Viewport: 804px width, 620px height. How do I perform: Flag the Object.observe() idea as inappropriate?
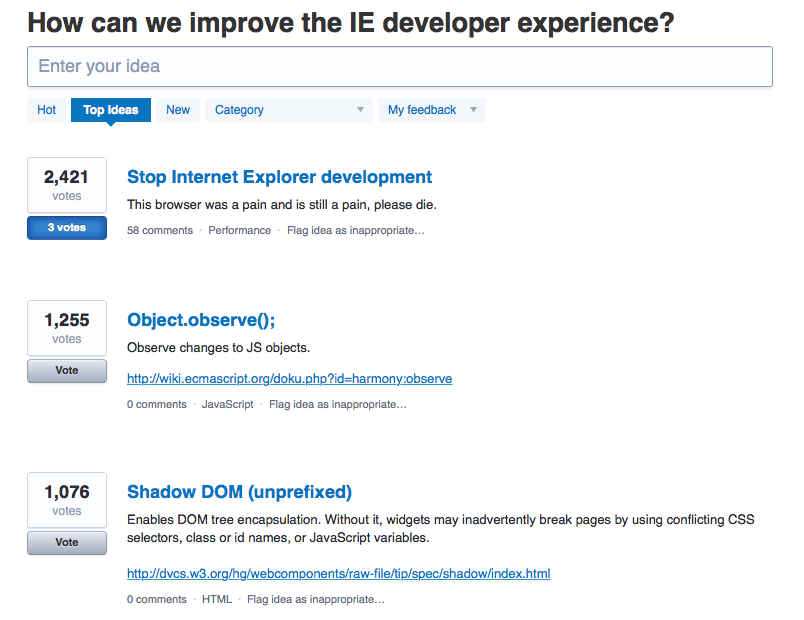(338, 404)
